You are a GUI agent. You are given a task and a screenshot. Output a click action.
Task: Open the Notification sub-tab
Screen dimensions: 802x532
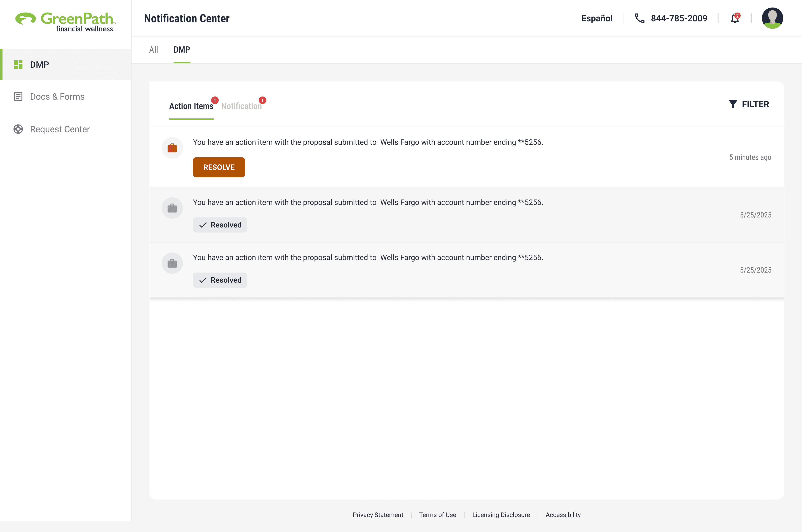pos(241,106)
